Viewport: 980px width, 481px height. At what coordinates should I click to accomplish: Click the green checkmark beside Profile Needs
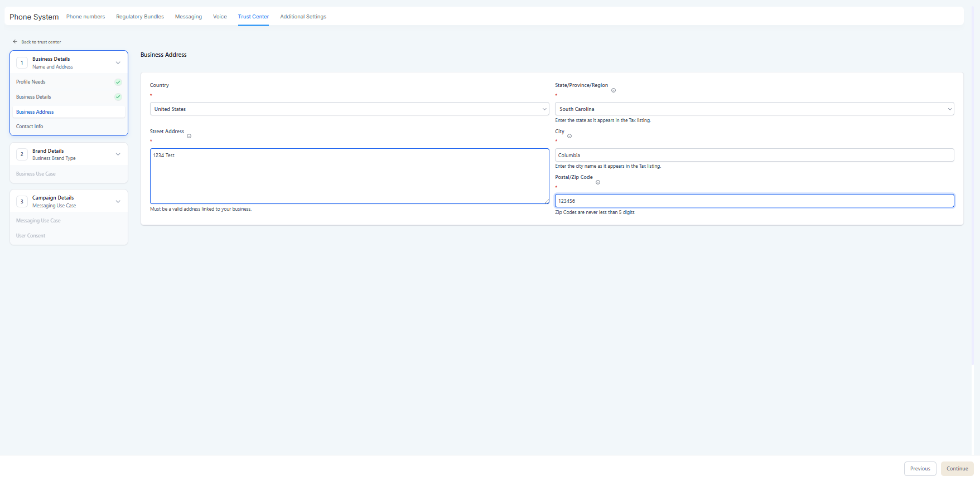[118, 82]
